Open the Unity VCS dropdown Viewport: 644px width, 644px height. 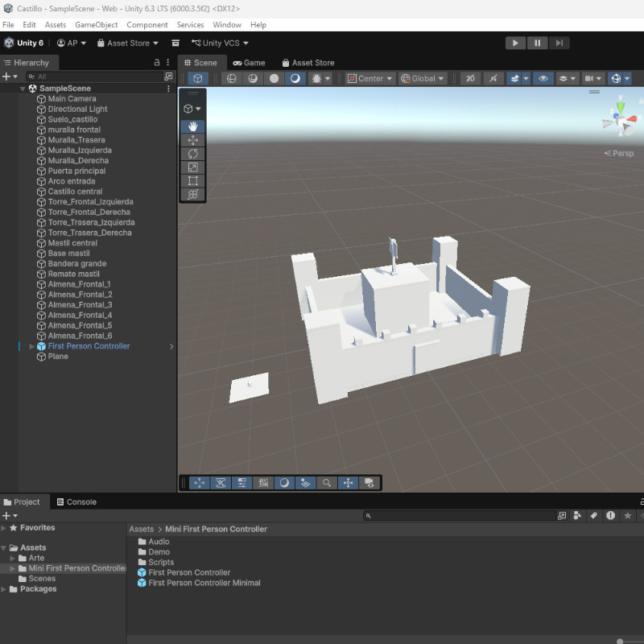point(220,43)
